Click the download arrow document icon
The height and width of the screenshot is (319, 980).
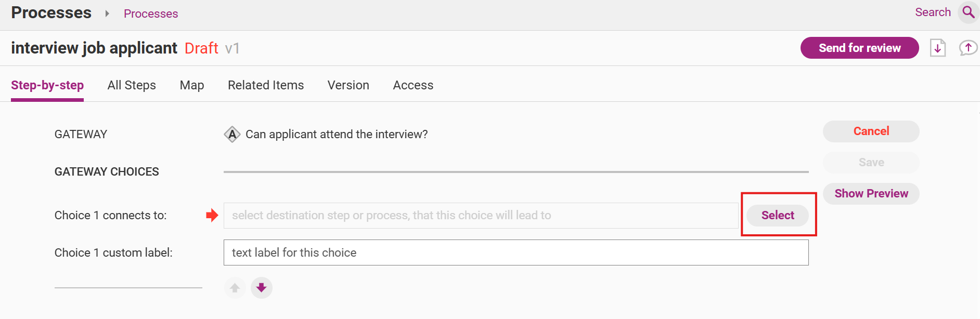point(937,48)
